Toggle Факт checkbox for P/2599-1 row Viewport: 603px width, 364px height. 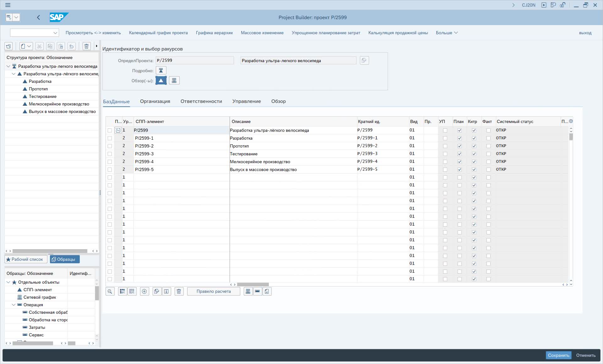488,138
